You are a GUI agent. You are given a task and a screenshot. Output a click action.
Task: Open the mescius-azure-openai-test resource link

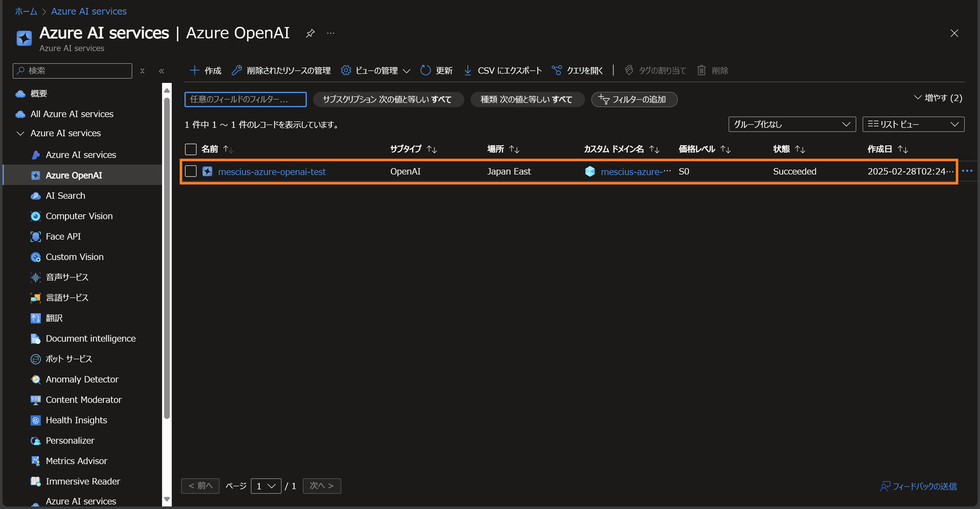point(272,171)
